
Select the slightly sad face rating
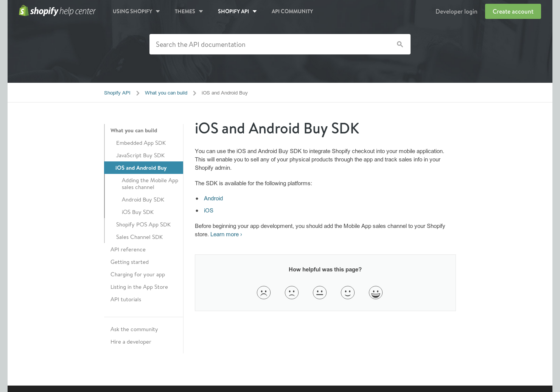292,292
